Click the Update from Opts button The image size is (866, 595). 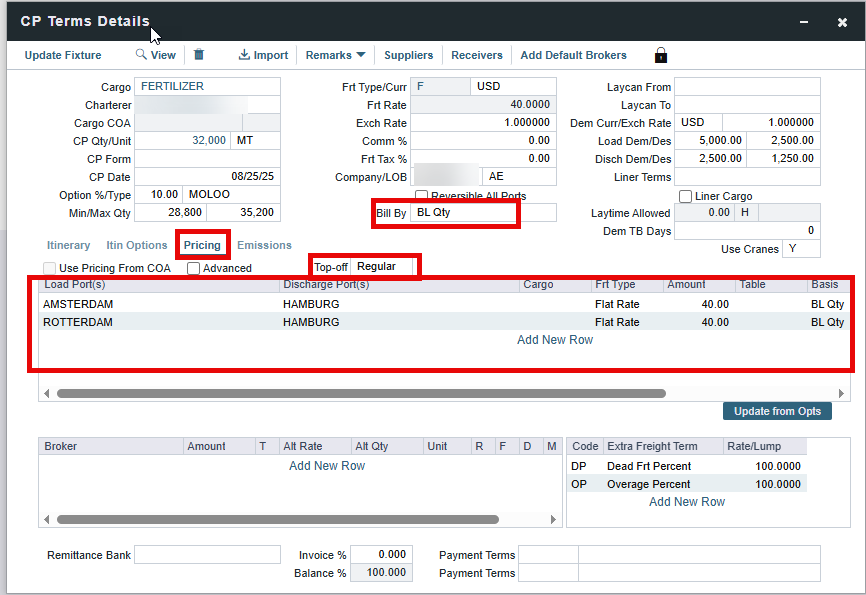point(777,411)
